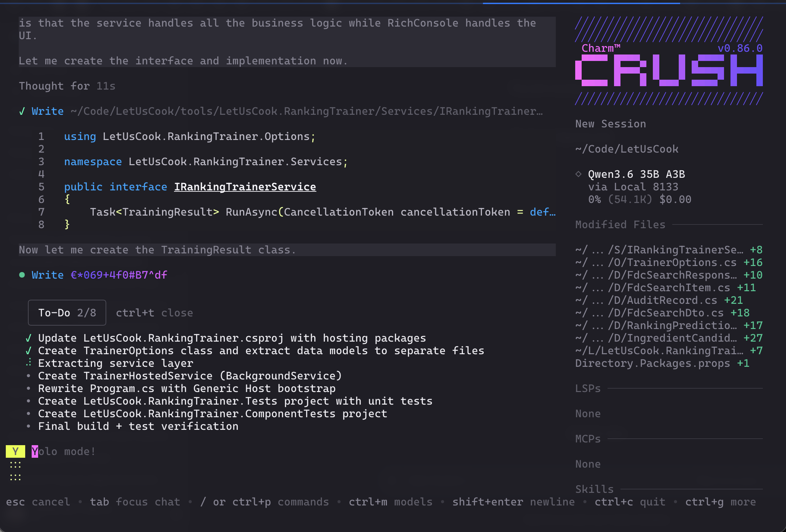786x532 pixels.
Task: Click the diamond icon next to Qwen3.6 35B A3B
Action: pyautogui.click(x=578, y=174)
